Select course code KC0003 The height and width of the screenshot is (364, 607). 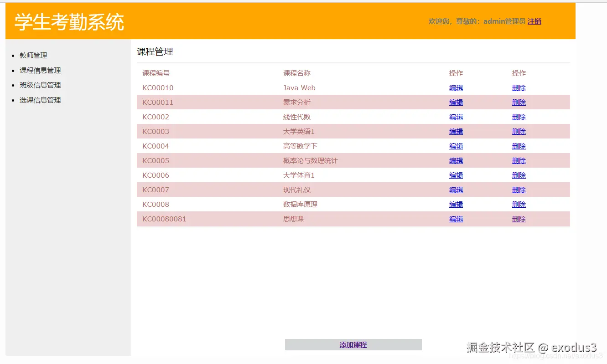point(156,132)
